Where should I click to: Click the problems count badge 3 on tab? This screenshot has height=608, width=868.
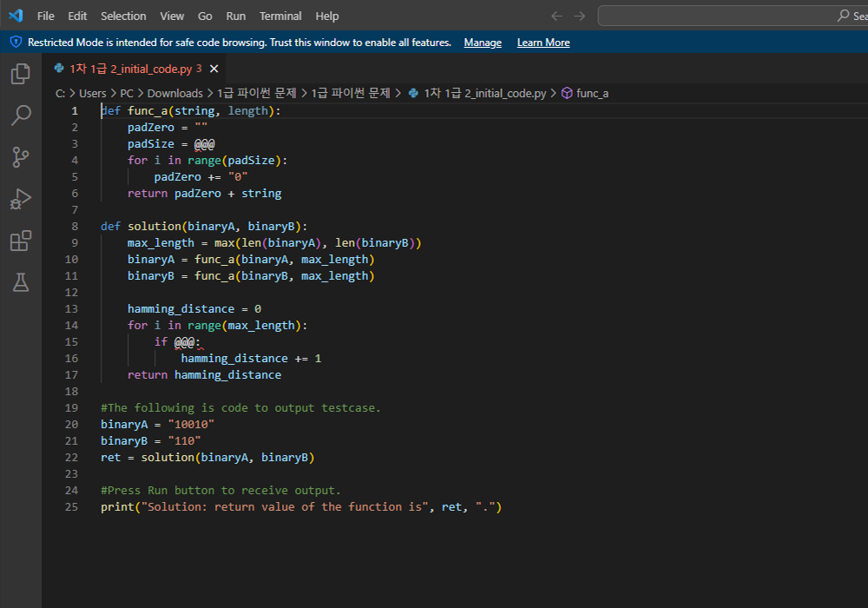[199, 69]
